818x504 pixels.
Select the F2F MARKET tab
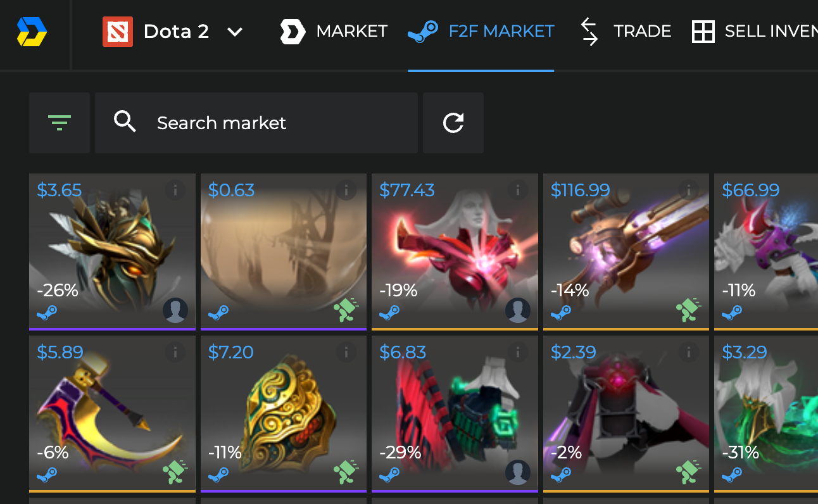click(x=481, y=31)
